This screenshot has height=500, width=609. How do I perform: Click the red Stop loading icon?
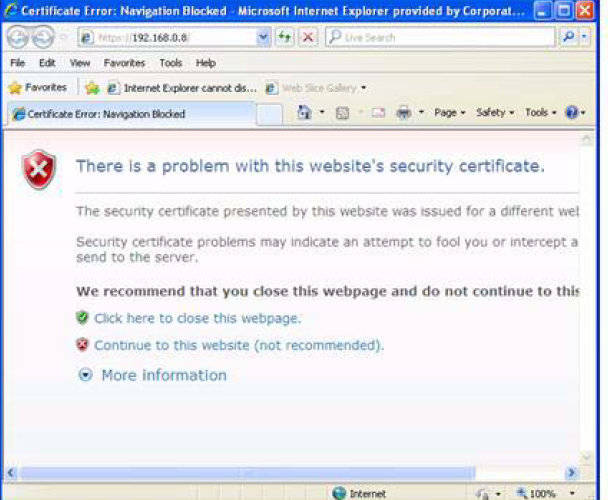308,37
